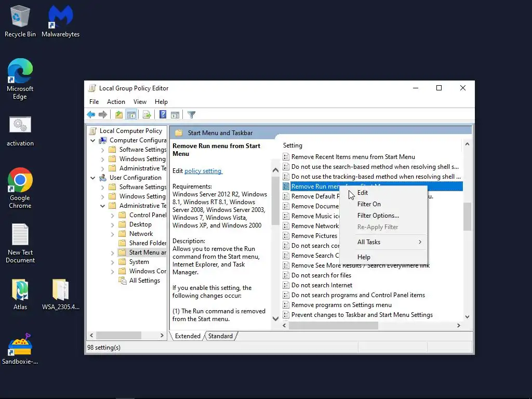This screenshot has width=532, height=399.
Task: Select the WSA_2305.4 folder desktop icon
Action: coord(60,294)
